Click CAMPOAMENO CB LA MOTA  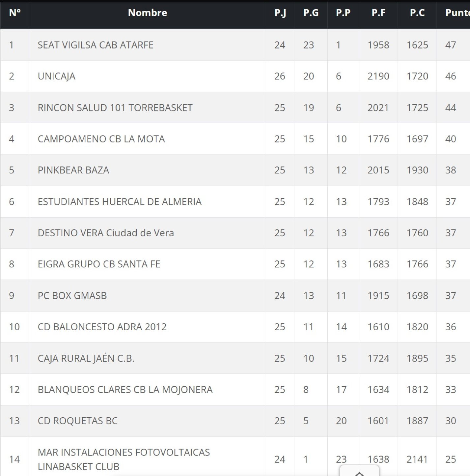pyautogui.click(x=101, y=139)
